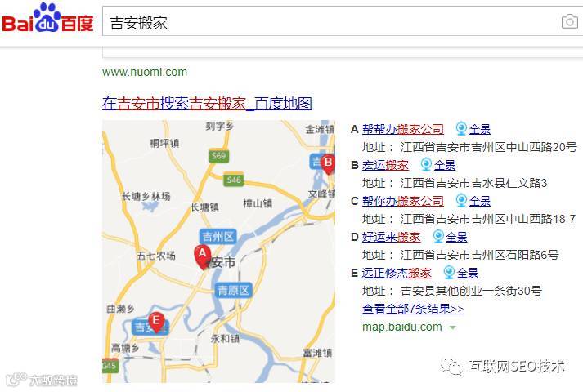Click the 吉州区 label on the map
Screen dimensions: 583x392
pos(218,237)
